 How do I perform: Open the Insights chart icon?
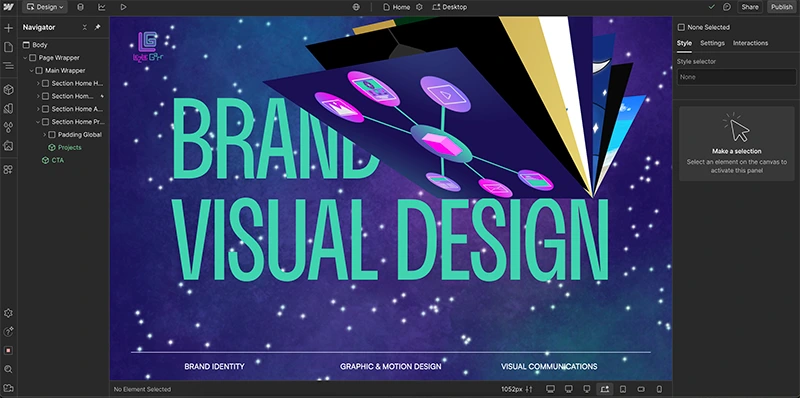click(x=102, y=7)
